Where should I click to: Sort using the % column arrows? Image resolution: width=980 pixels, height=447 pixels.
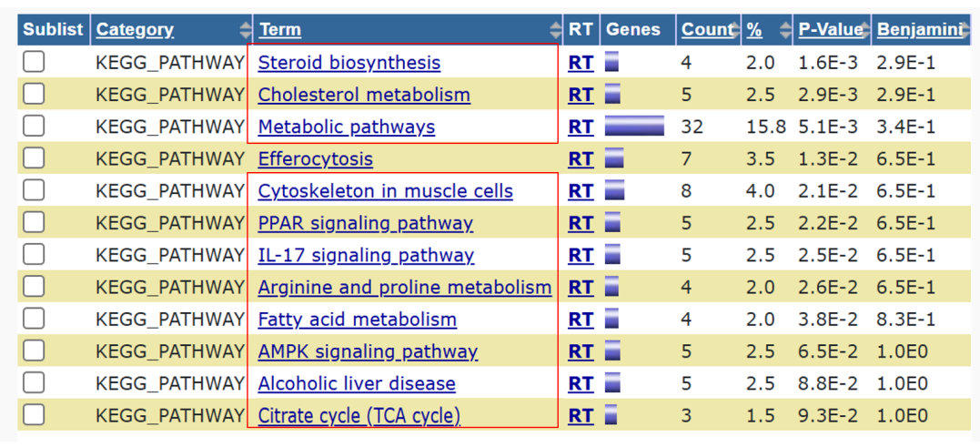tap(785, 29)
